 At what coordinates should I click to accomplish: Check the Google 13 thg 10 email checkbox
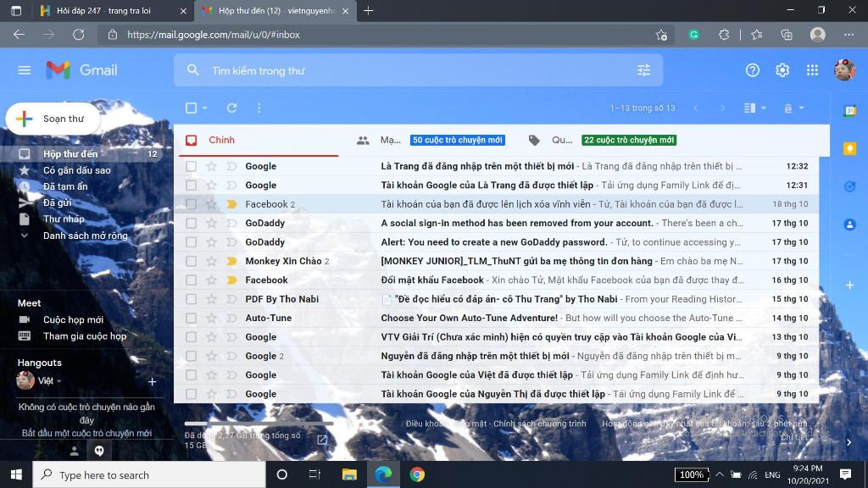click(x=191, y=337)
